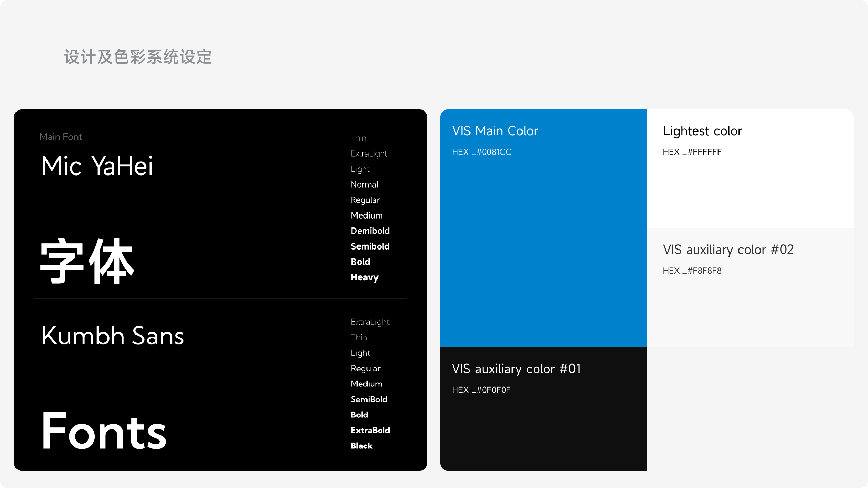Viewport: 868px width, 488px height.
Task: Click the large Fonts sample text
Action: (x=104, y=431)
